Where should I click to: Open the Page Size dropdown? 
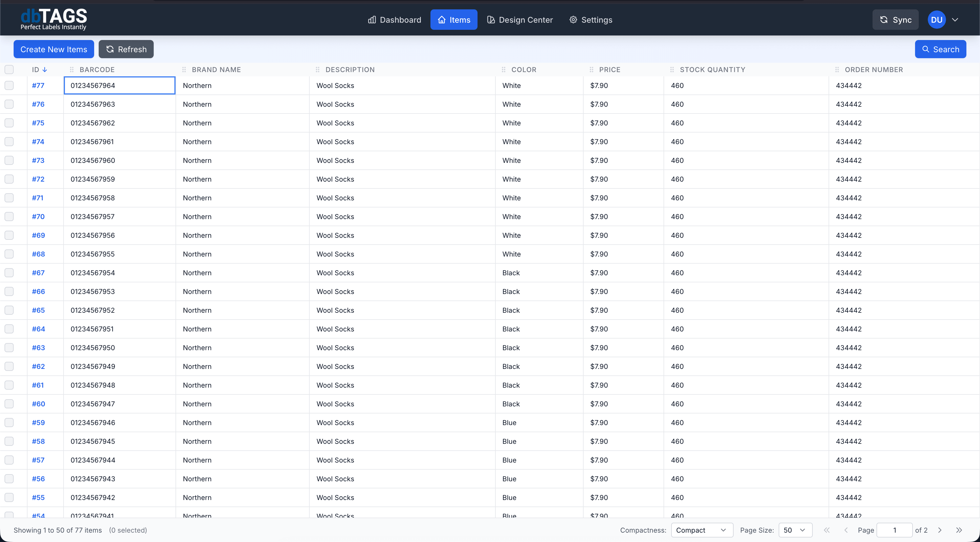tap(795, 530)
